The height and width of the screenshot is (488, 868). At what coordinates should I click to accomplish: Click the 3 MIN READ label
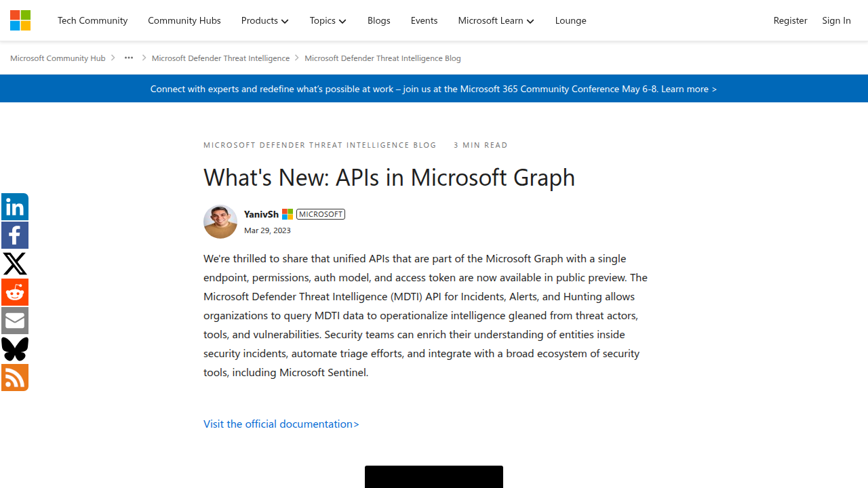coord(481,145)
